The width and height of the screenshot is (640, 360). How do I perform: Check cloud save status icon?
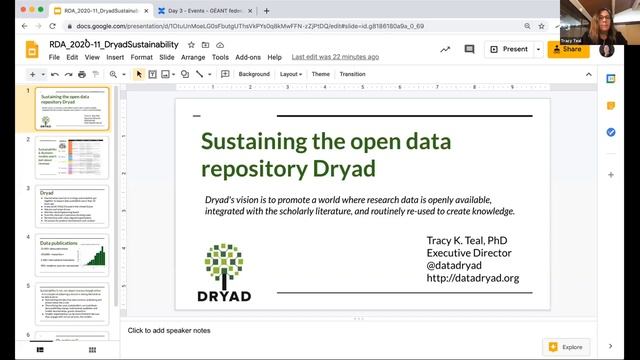point(220,44)
